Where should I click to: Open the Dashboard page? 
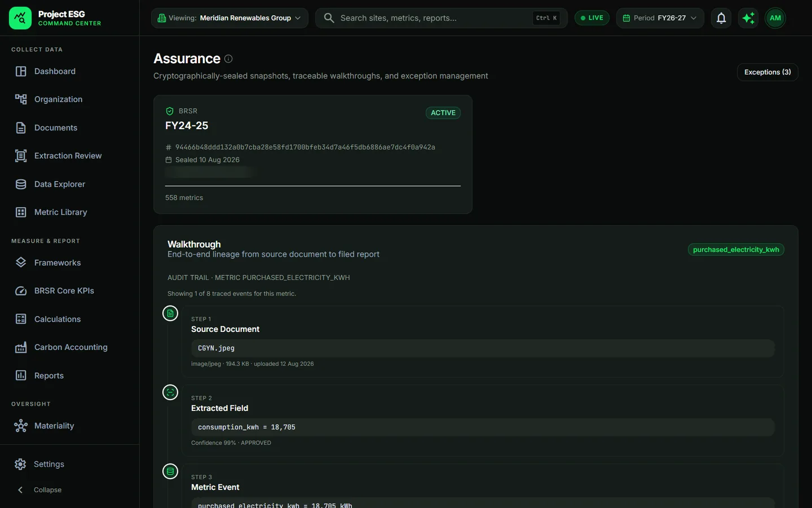tap(55, 71)
